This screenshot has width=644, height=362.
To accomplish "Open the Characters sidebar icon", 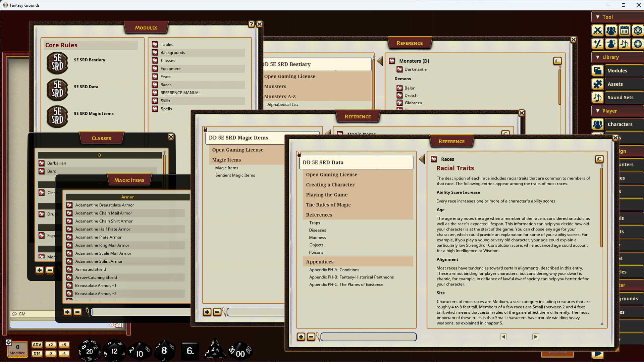I will 598,124.
